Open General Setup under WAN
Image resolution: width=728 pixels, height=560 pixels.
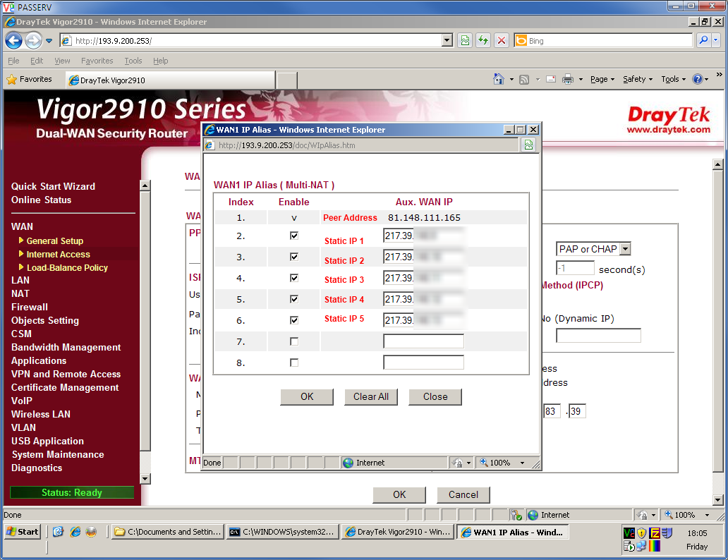click(x=55, y=241)
